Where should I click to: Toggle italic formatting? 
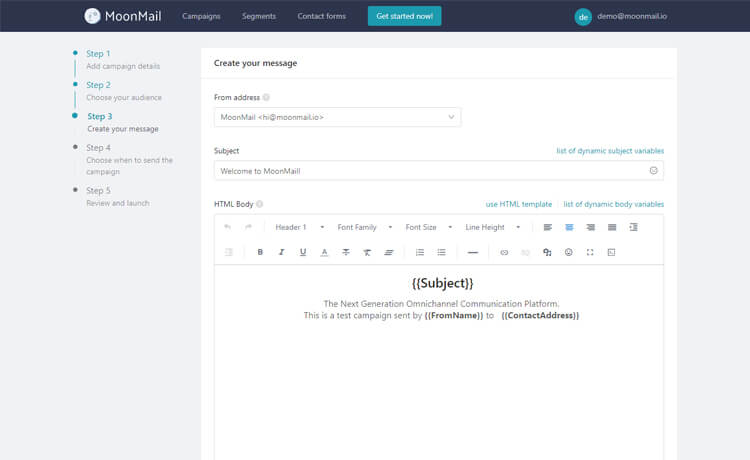281,252
